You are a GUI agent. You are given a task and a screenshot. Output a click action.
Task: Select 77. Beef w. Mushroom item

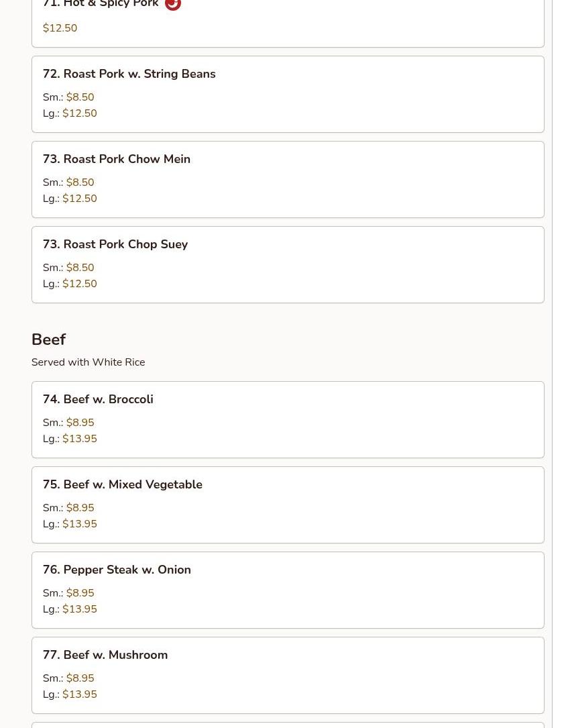105,655
